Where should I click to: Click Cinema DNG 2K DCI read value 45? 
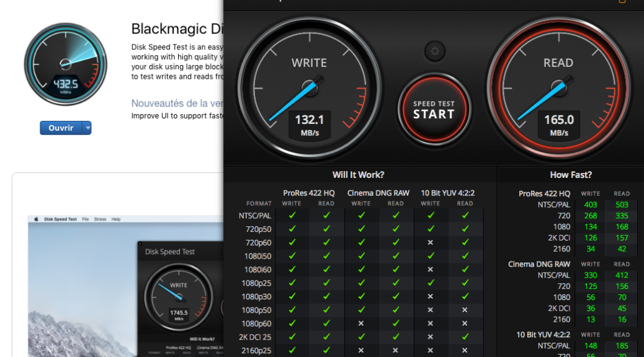pos(622,309)
